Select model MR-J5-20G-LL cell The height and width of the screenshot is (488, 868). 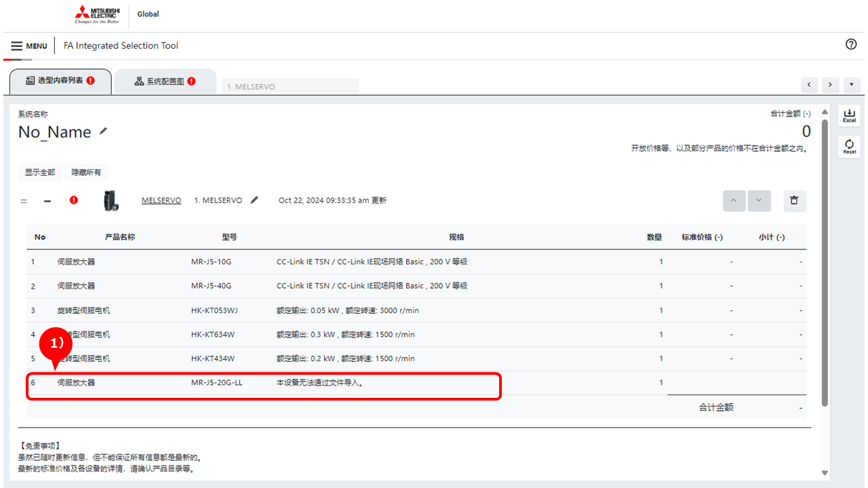217,383
